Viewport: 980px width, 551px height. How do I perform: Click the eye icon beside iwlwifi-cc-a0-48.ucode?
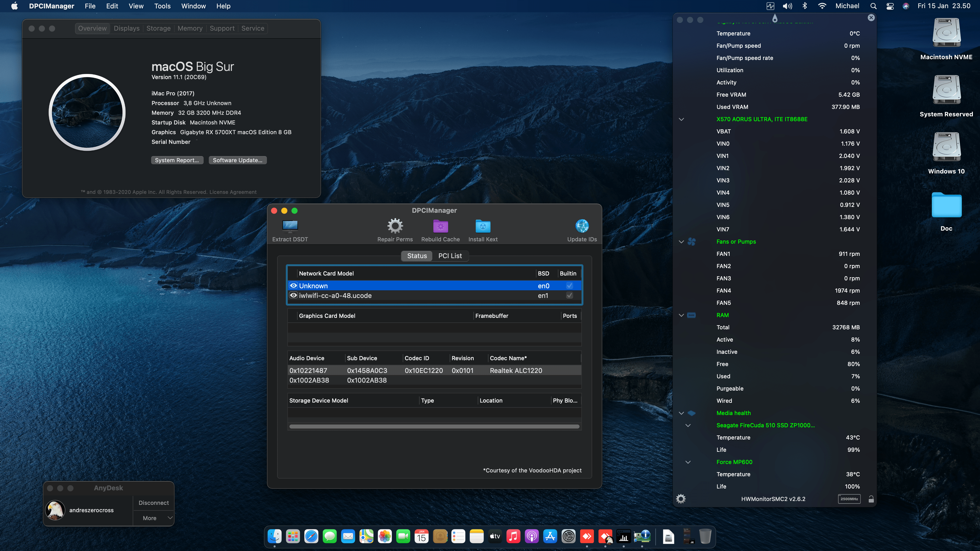point(293,295)
